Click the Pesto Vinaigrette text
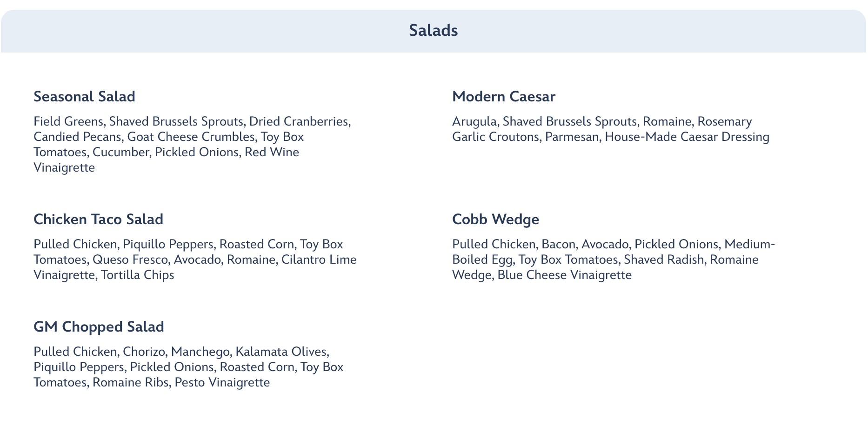 (222, 382)
